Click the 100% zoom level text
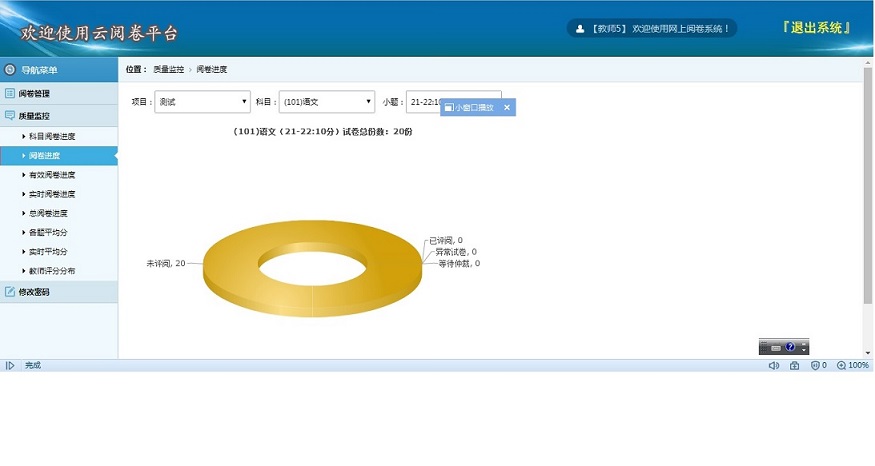 [x=858, y=365]
